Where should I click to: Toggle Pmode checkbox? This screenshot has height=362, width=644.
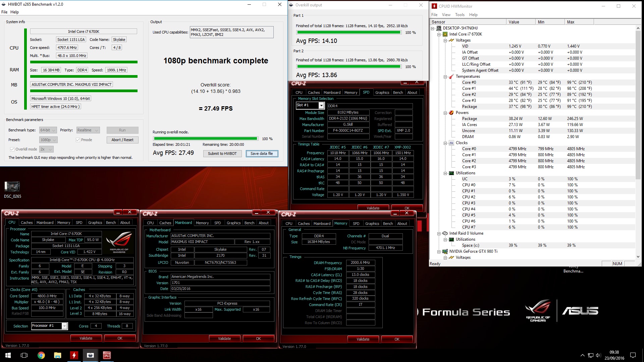[x=78, y=140]
